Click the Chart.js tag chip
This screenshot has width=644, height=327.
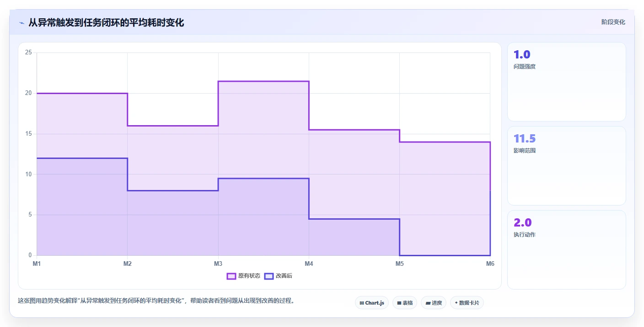tap(372, 303)
